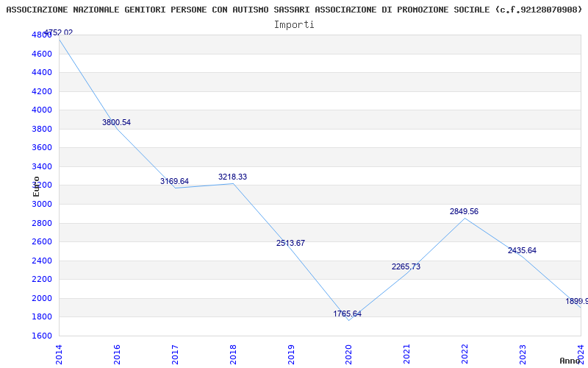Click the 2022 x-axis label
Screen dimensions: 588x368
point(465,355)
